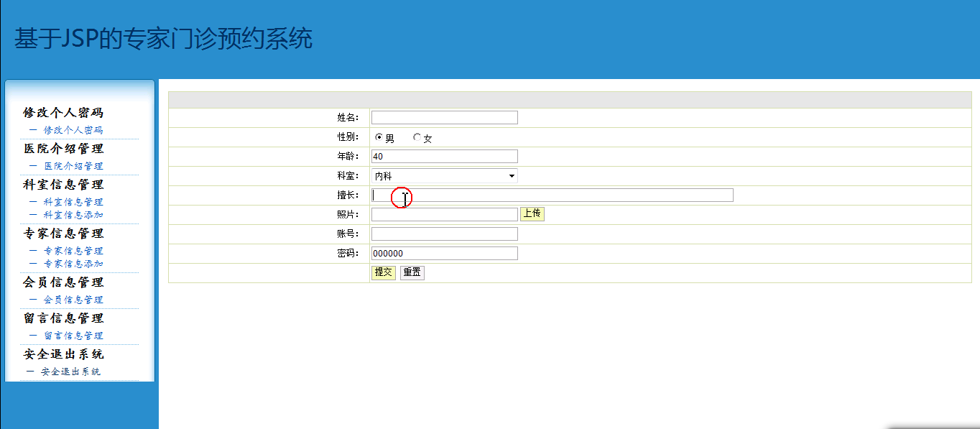The image size is (980, 429).
Task: Open the 专家信息添加 link
Action: click(x=73, y=264)
